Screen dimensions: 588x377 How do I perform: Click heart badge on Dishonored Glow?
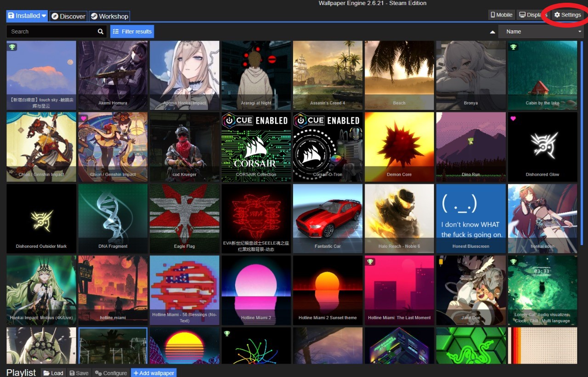coord(513,119)
